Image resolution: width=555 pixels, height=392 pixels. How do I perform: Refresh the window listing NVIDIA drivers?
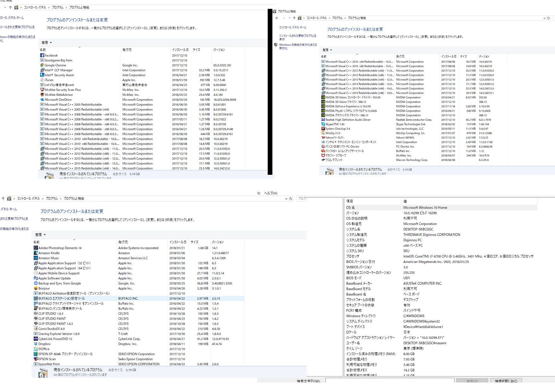549,18
